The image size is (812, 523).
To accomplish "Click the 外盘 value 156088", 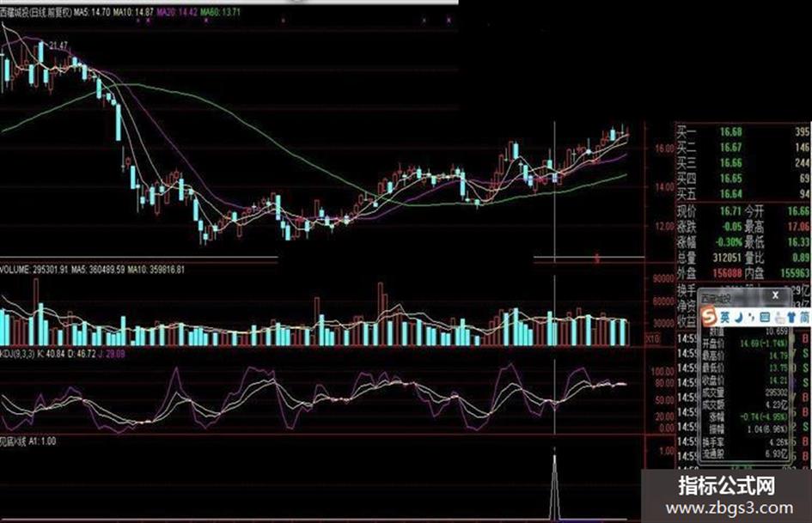I will click(727, 273).
